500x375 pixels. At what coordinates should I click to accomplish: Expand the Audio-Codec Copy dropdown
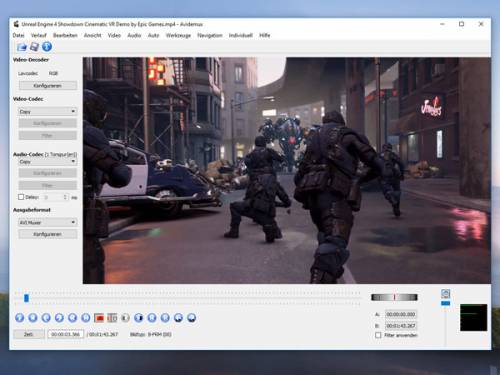point(48,162)
